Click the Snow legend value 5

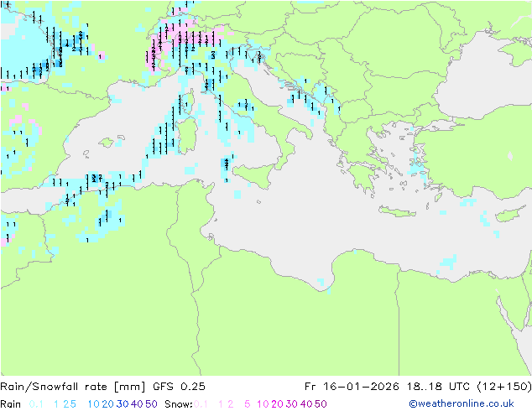[x=248, y=404]
